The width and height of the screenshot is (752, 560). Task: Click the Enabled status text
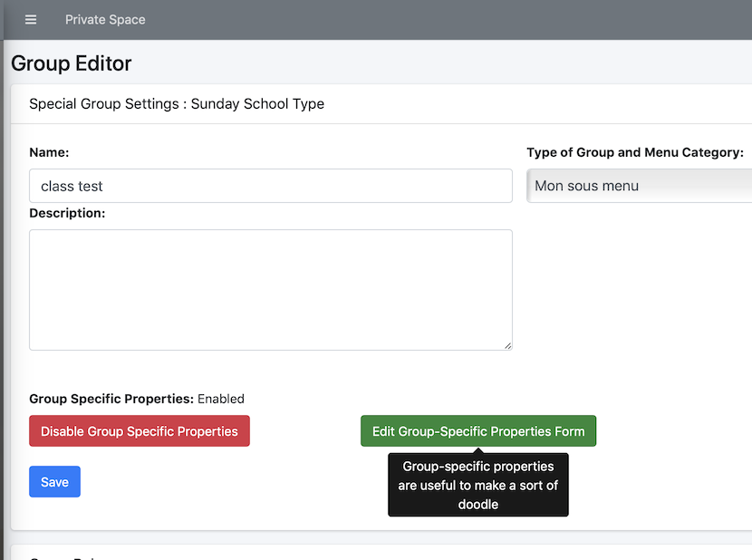[x=221, y=399]
